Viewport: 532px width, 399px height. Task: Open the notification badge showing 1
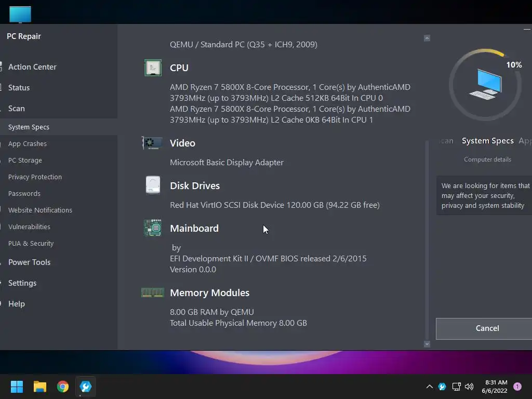(517, 387)
